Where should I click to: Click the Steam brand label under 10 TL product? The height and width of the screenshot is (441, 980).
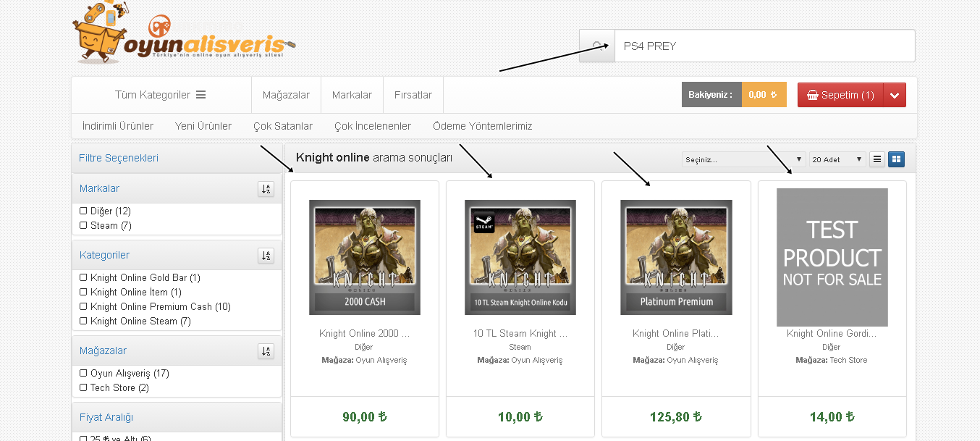[x=520, y=347]
